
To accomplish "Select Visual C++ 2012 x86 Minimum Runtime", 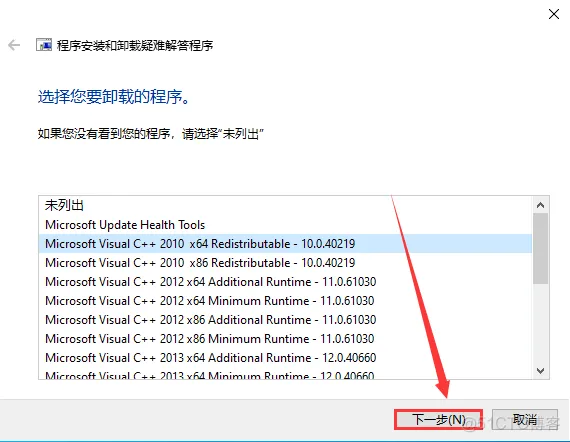I will [285, 338].
